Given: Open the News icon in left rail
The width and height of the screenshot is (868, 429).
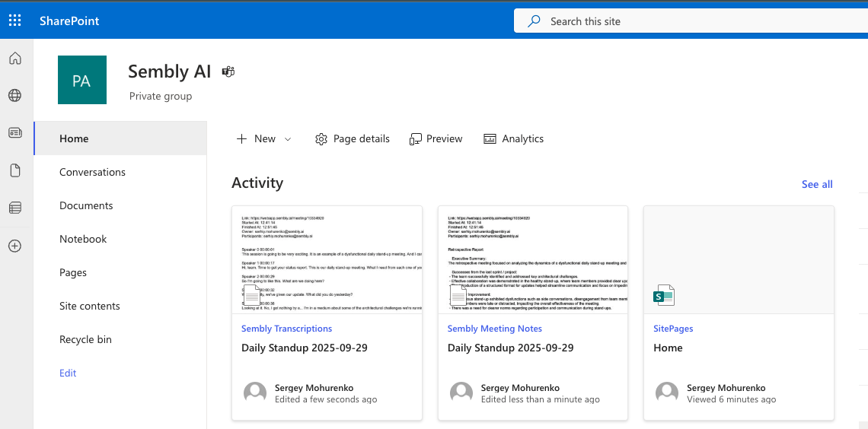Looking at the screenshot, I should (x=15, y=133).
